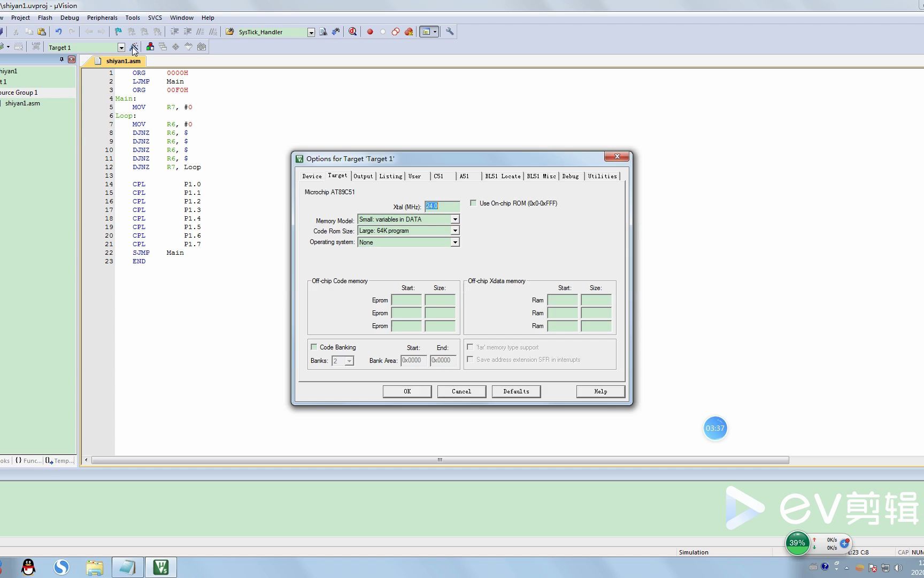Switch to Listing tab
This screenshot has height=578, width=924.
(x=390, y=176)
